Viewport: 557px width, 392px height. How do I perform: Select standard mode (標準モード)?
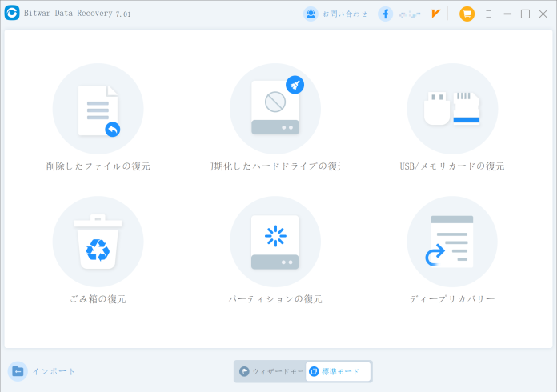pyautogui.click(x=338, y=371)
